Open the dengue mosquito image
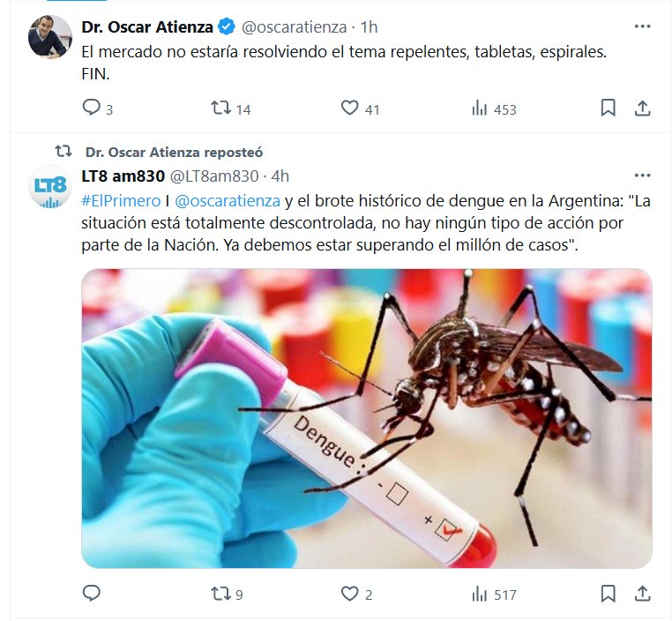The height and width of the screenshot is (621, 672). coord(367,418)
